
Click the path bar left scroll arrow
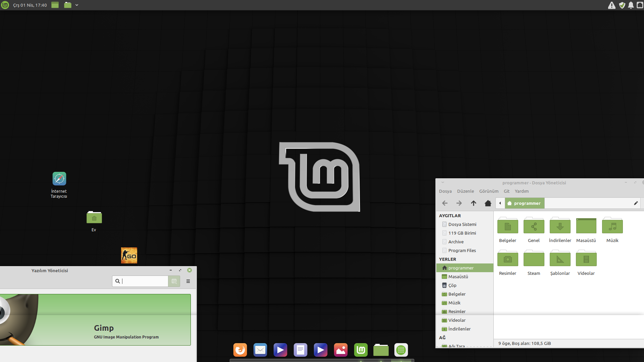click(500, 203)
